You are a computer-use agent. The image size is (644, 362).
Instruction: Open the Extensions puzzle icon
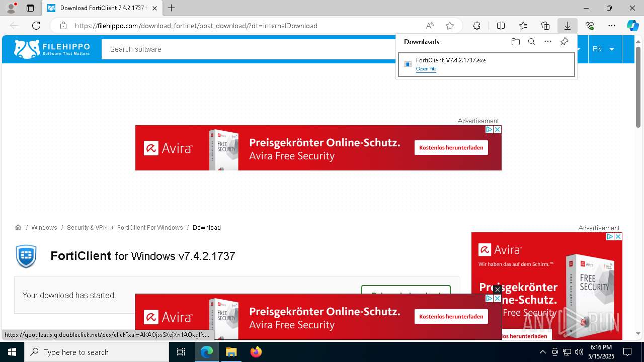[476, 26]
